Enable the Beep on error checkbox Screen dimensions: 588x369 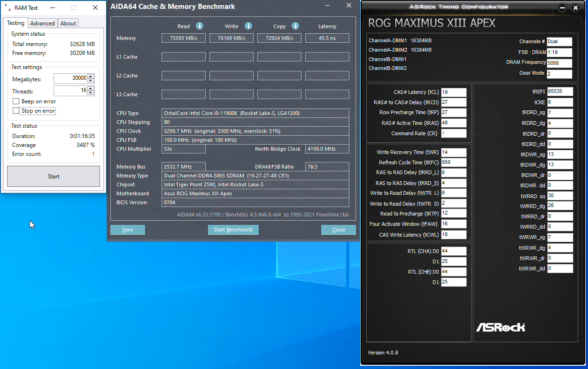[x=16, y=101]
